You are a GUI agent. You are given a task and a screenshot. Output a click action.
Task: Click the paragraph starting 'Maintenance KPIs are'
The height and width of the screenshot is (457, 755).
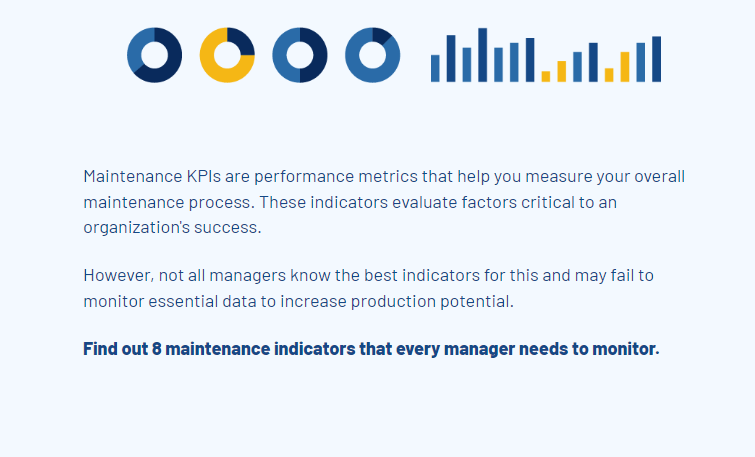[384, 202]
